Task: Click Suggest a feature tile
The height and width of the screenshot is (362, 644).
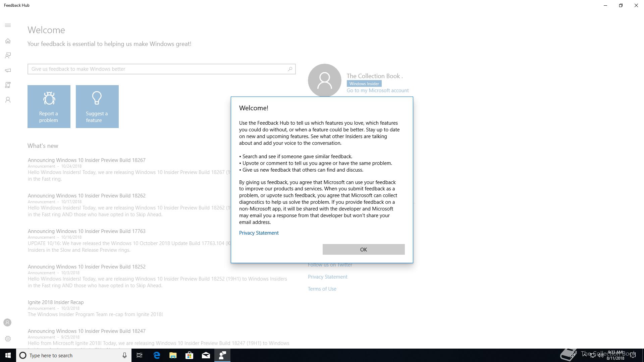Action: (x=97, y=107)
